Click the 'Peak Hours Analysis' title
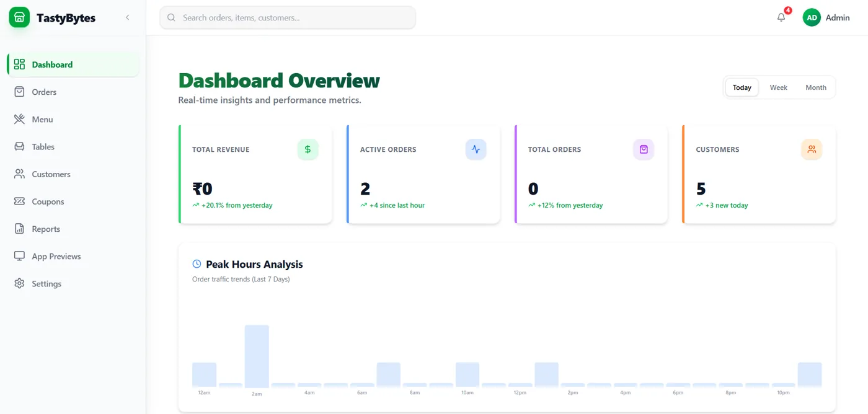The height and width of the screenshot is (414, 868). pos(254,264)
